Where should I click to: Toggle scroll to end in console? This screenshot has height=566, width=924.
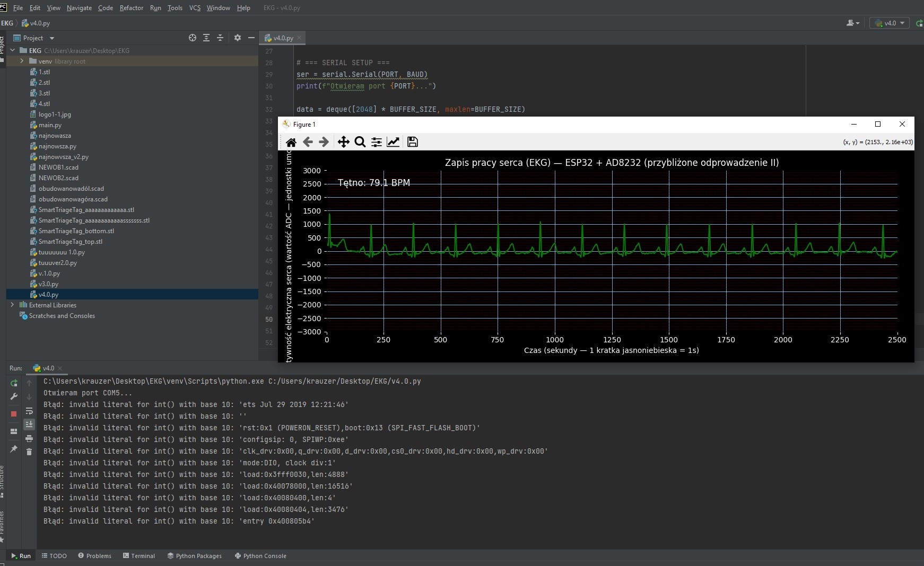[29, 424]
